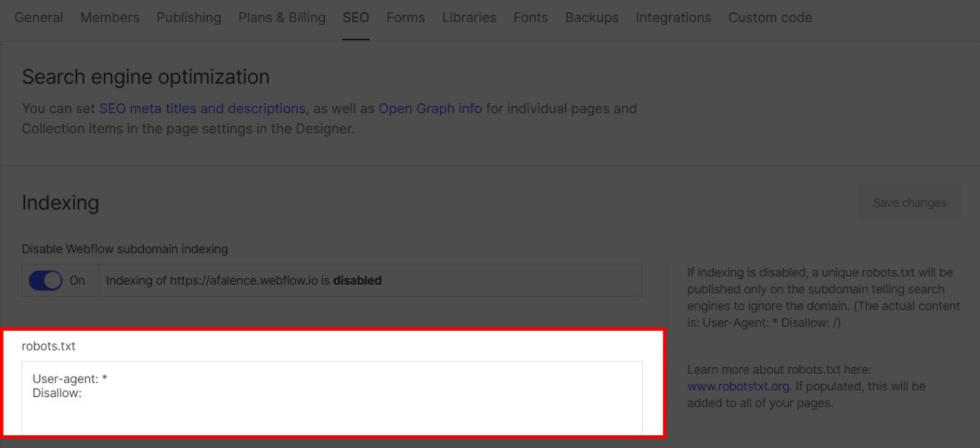Click the On label next to the toggle

tap(78, 280)
